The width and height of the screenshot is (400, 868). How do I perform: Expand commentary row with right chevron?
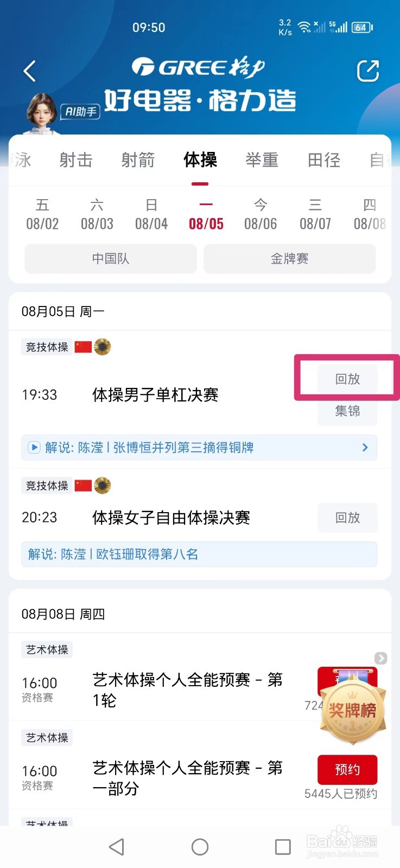click(365, 448)
